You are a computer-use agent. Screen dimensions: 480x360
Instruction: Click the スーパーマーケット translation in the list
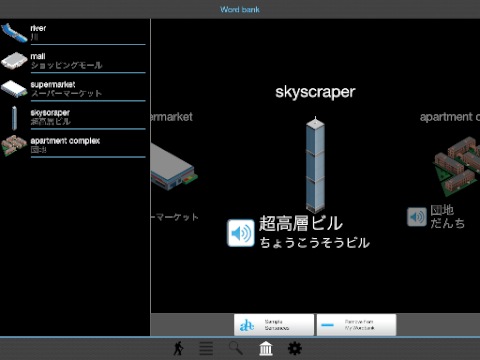(66, 93)
